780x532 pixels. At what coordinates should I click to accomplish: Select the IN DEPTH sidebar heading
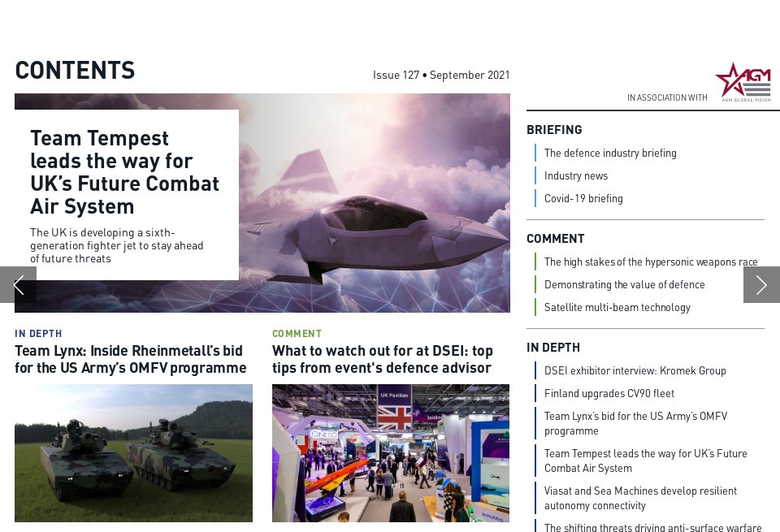(553, 348)
